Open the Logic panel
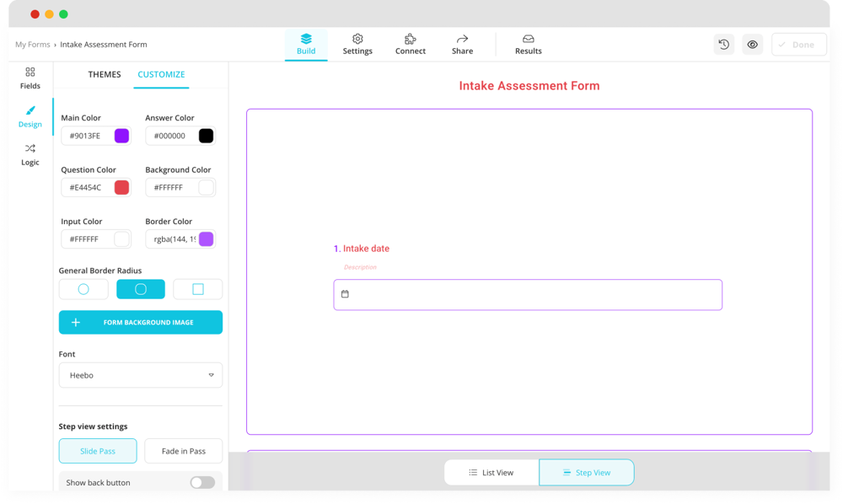This screenshot has height=504, width=843. 30,155
